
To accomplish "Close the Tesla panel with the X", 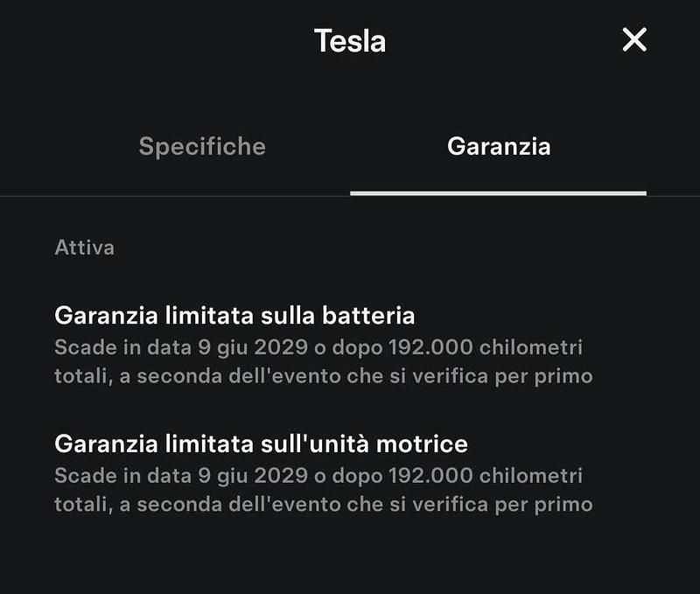I will (633, 39).
